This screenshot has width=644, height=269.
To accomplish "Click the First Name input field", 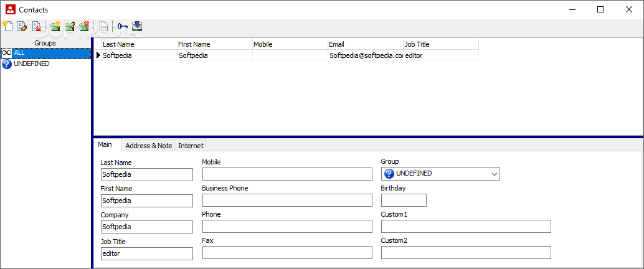I will coord(146,201).
